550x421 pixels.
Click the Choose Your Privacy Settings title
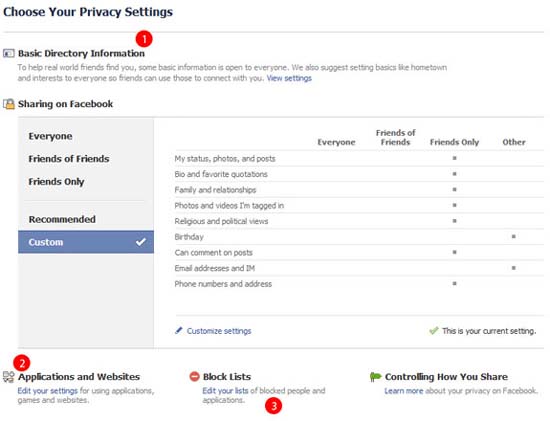[x=88, y=12]
